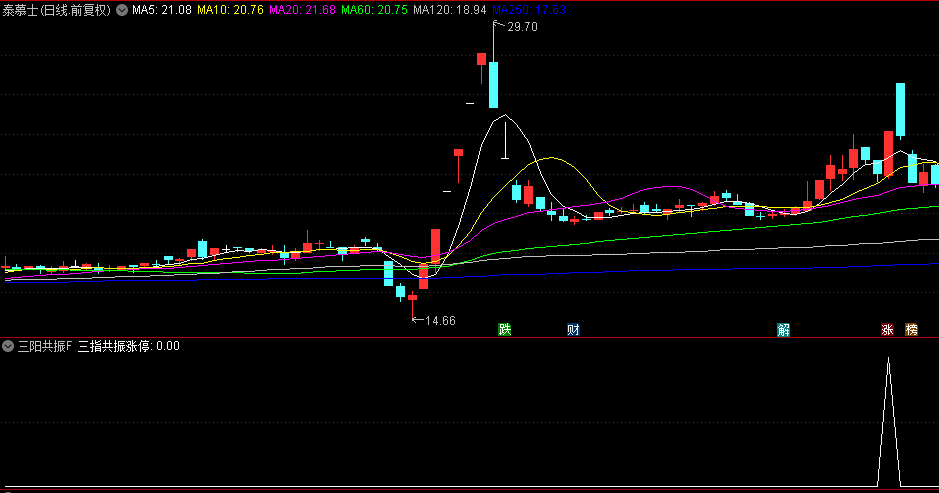Image resolution: width=939 pixels, height=493 pixels.
Task: Click the blue 财 event marker
Action: [573, 329]
